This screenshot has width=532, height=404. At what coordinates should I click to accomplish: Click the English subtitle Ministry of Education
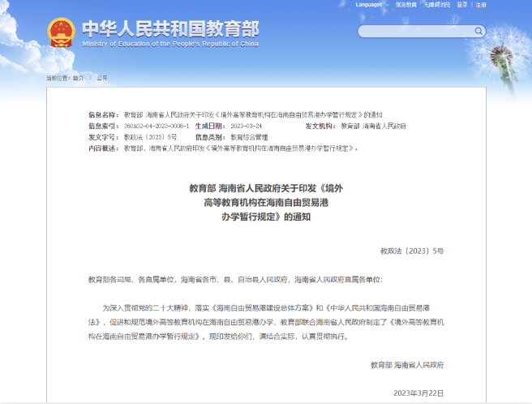pyautogui.click(x=170, y=44)
